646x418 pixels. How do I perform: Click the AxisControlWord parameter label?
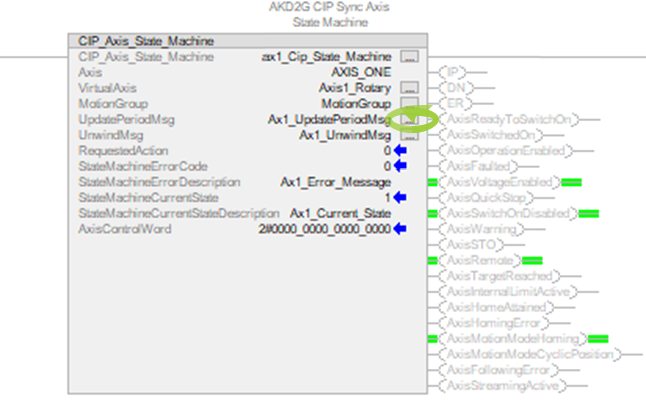pyautogui.click(x=124, y=229)
